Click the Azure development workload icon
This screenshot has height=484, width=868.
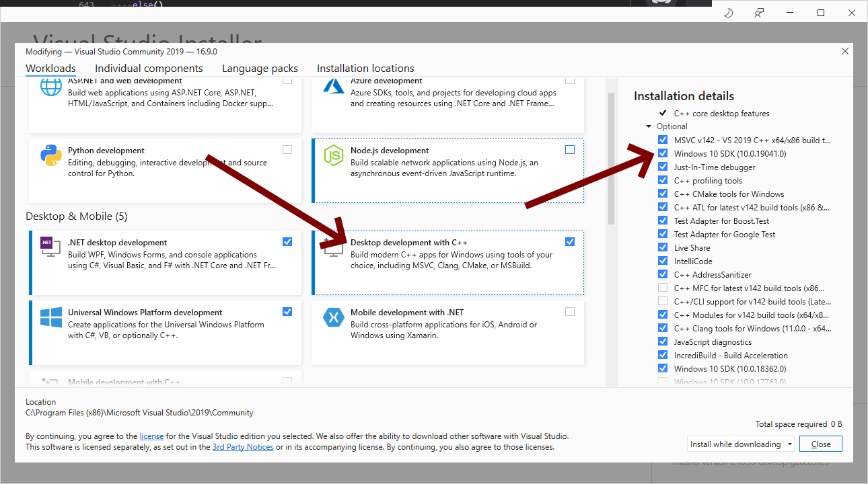pos(334,85)
